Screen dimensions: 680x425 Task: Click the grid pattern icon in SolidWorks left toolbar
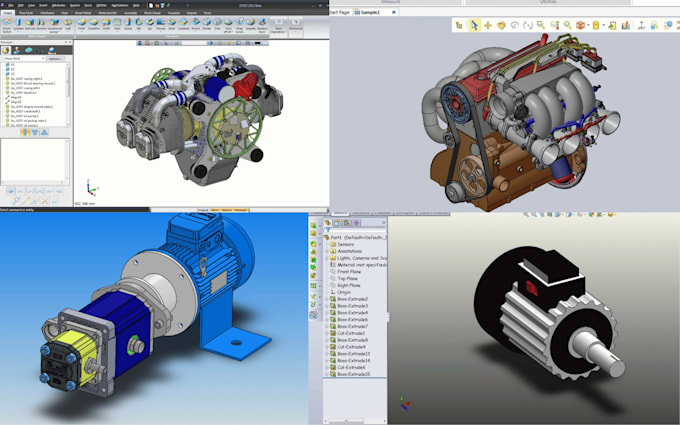314,286
